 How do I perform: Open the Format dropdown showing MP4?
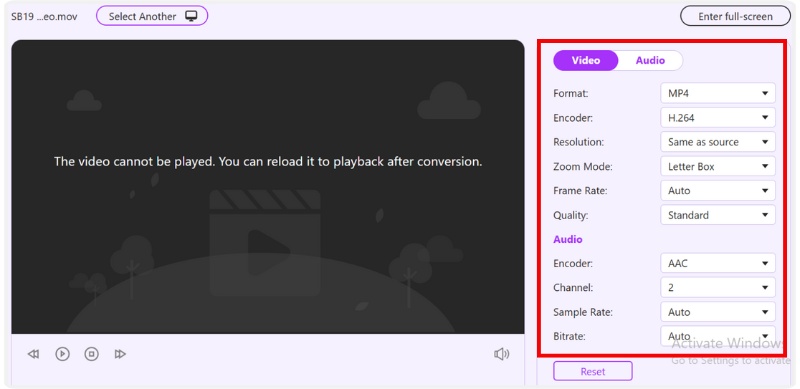click(x=718, y=93)
